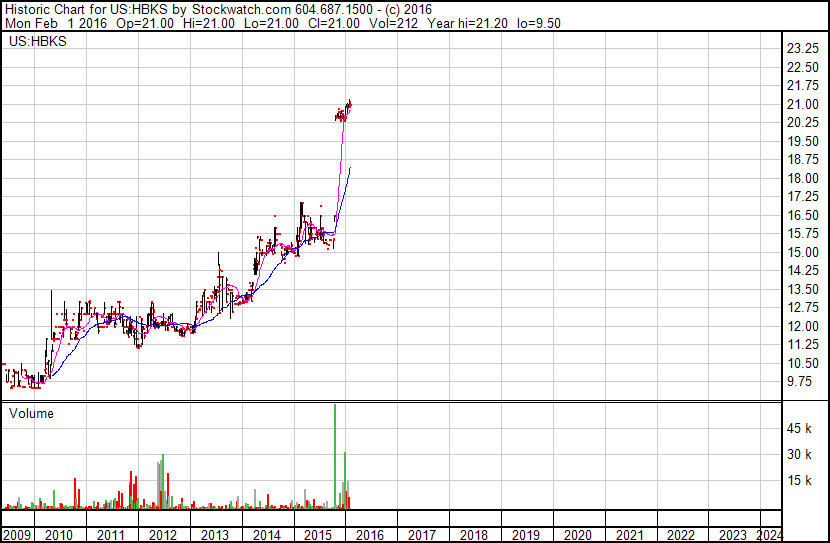Screen dimensions: 830x543
Task: Select the 2019 year on time axis
Action: (525, 535)
